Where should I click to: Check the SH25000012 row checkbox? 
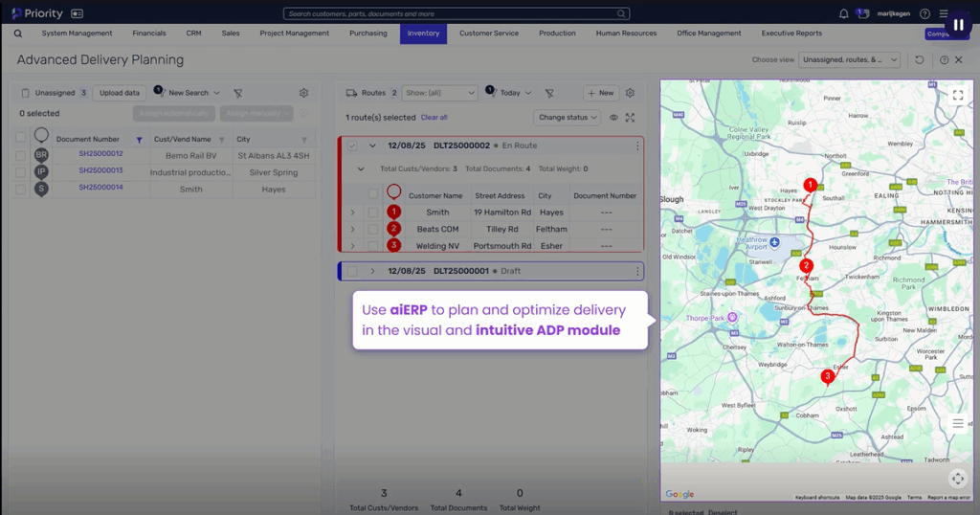pos(21,155)
